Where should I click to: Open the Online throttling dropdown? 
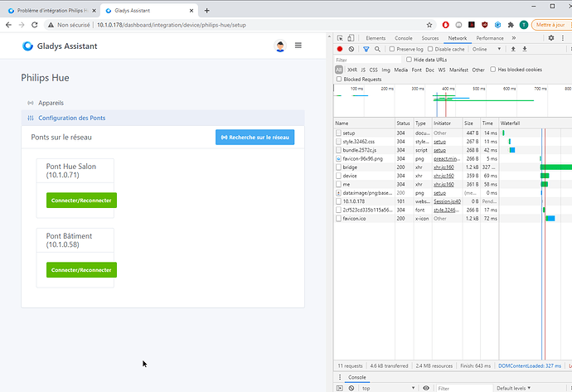pos(487,49)
